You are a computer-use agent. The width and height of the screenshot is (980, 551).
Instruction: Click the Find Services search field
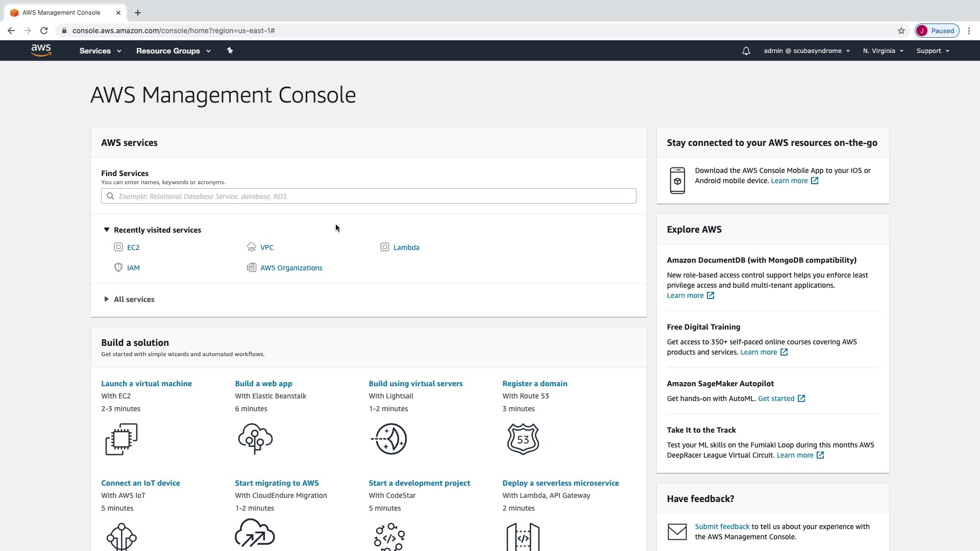(369, 196)
